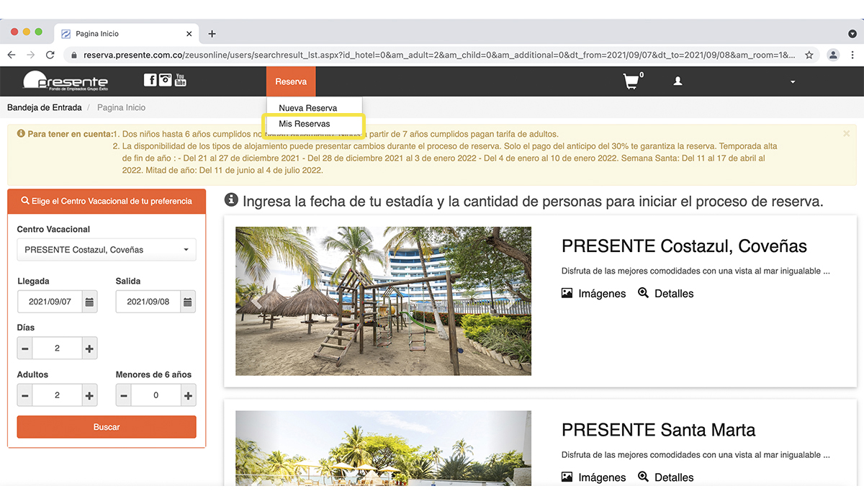The width and height of the screenshot is (864, 504).
Task: Decrease Adultos count with minus button
Action: pos(25,395)
